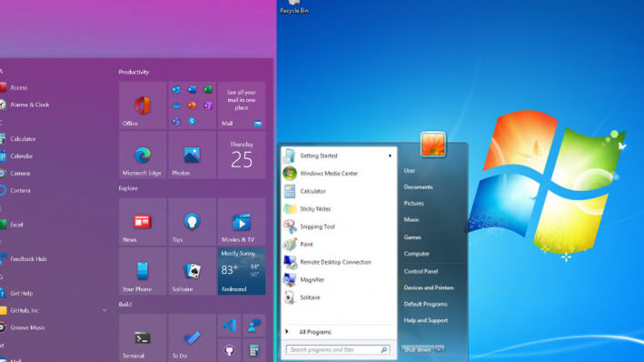Viewport: 644px width, 362px height.
Task: Click the Search programs and files box
Action: click(338, 349)
